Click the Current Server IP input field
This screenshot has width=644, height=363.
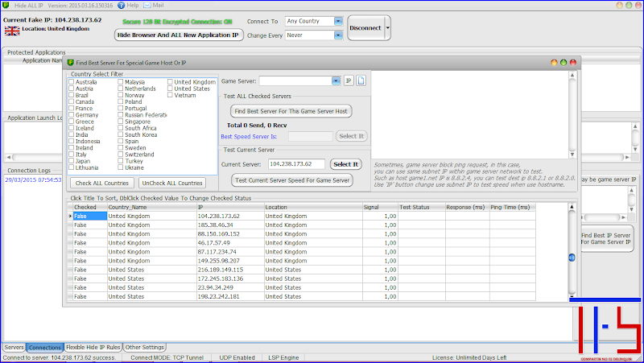tap(296, 164)
